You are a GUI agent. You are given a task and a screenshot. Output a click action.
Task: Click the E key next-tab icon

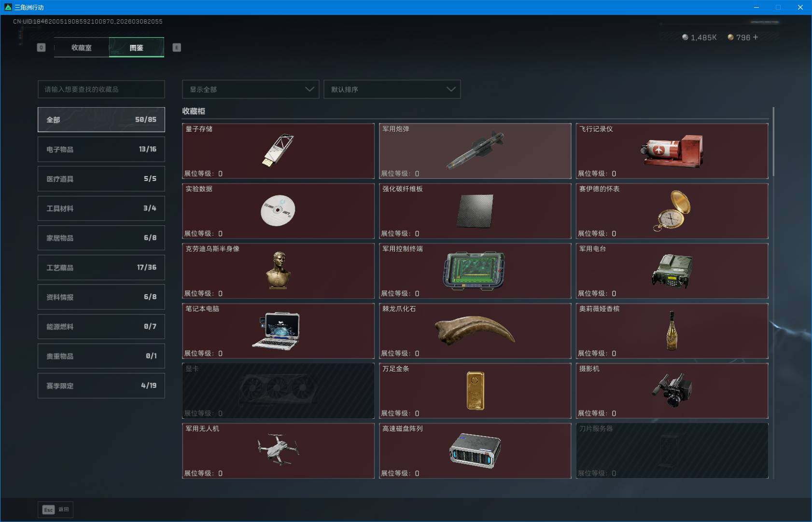177,47
